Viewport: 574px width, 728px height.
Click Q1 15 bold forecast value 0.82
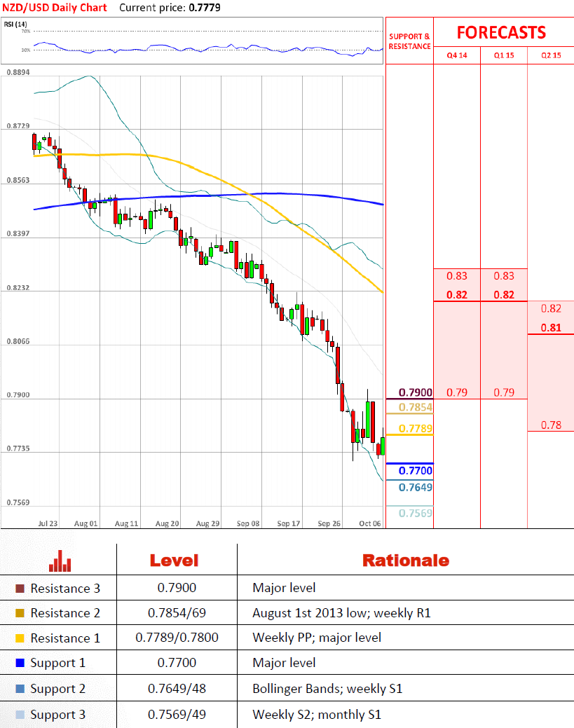pyautogui.click(x=504, y=295)
